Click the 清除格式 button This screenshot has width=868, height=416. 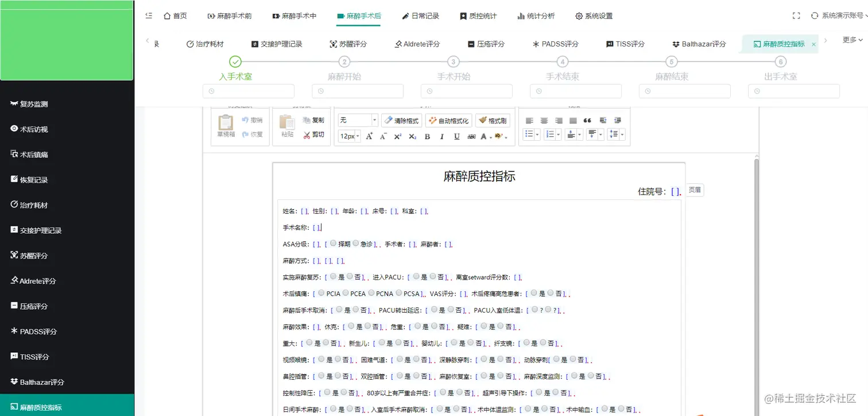click(x=401, y=121)
